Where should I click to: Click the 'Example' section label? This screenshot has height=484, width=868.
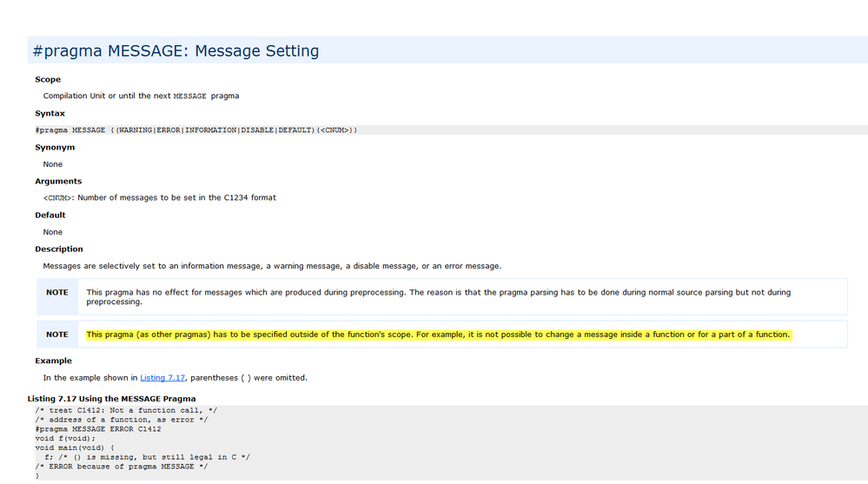coord(53,361)
